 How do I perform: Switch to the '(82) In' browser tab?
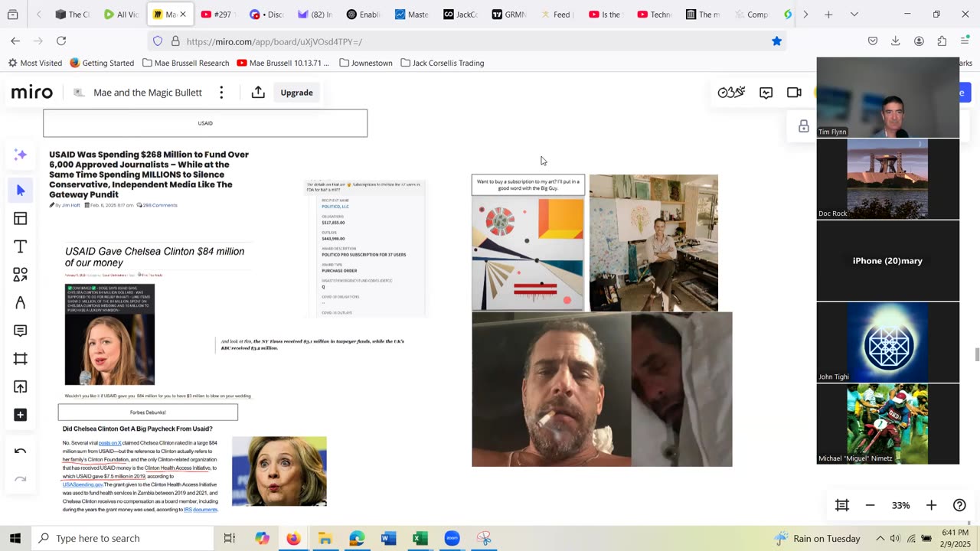(x=315, y=15)
